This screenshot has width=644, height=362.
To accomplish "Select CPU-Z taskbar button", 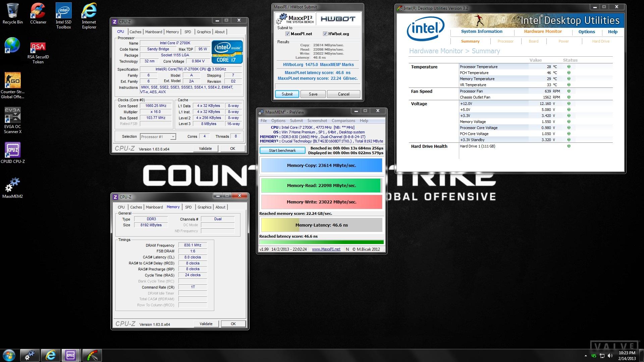I will tap(71, 355).
